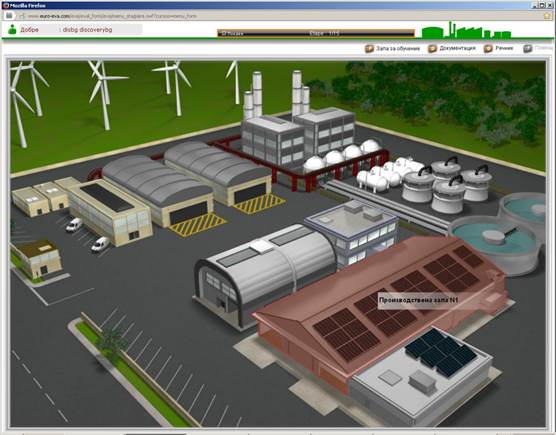
Task: Click the Документация link text
Action: [457, 48]
